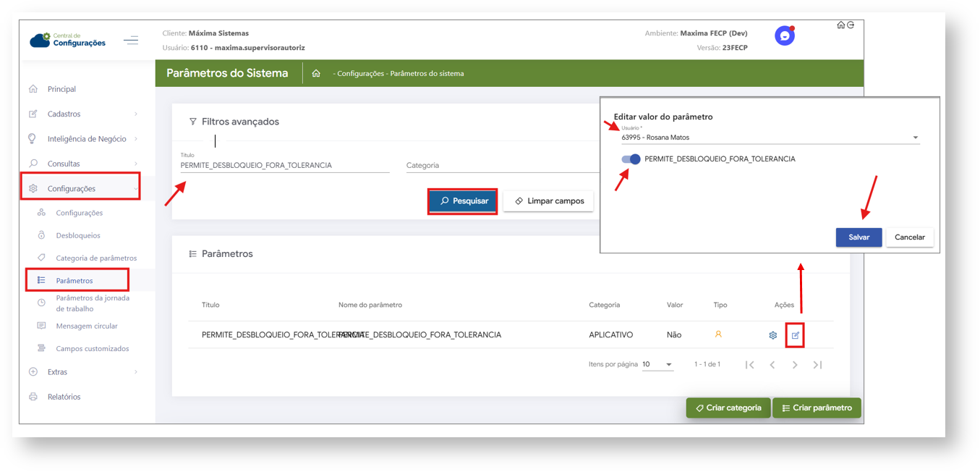Viewport: 980px width, 472px height.
Task: Click Salvar in the edit dialog
Action: [x=858, y=237]
